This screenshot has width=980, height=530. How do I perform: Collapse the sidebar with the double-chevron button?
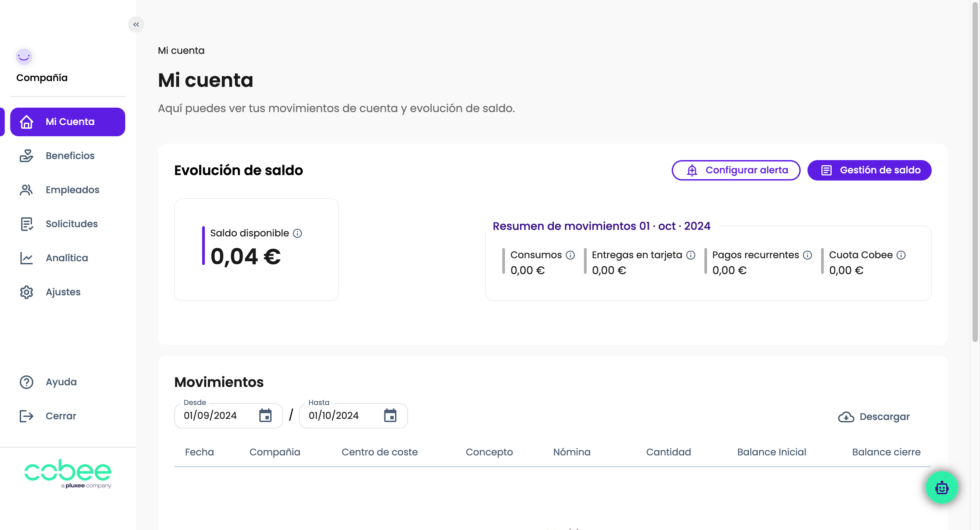(x=136, y=25)
